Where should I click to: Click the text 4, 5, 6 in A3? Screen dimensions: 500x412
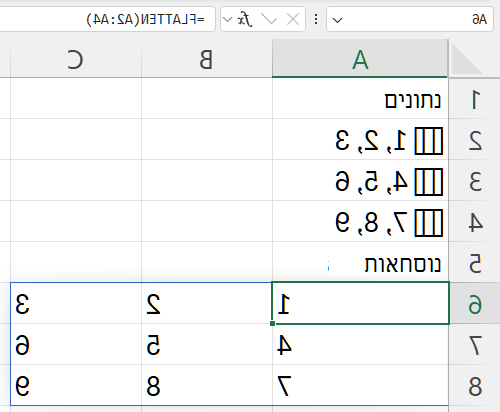tap(371, 182)
